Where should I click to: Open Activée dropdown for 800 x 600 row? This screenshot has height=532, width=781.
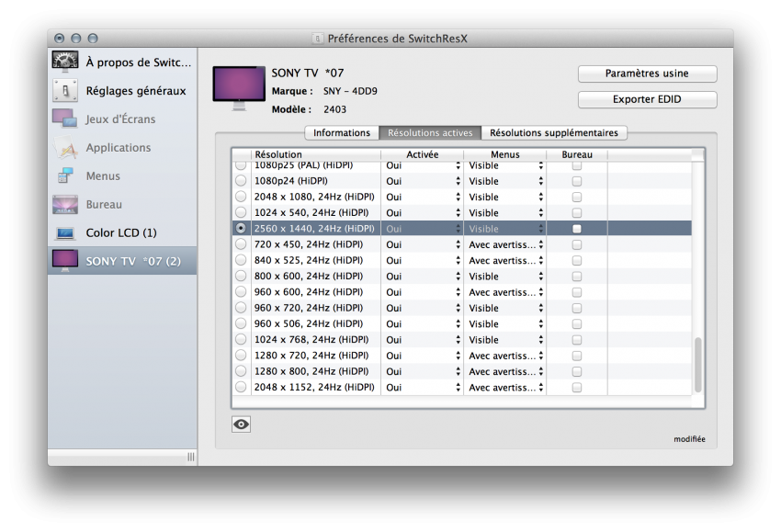[423, 277]
